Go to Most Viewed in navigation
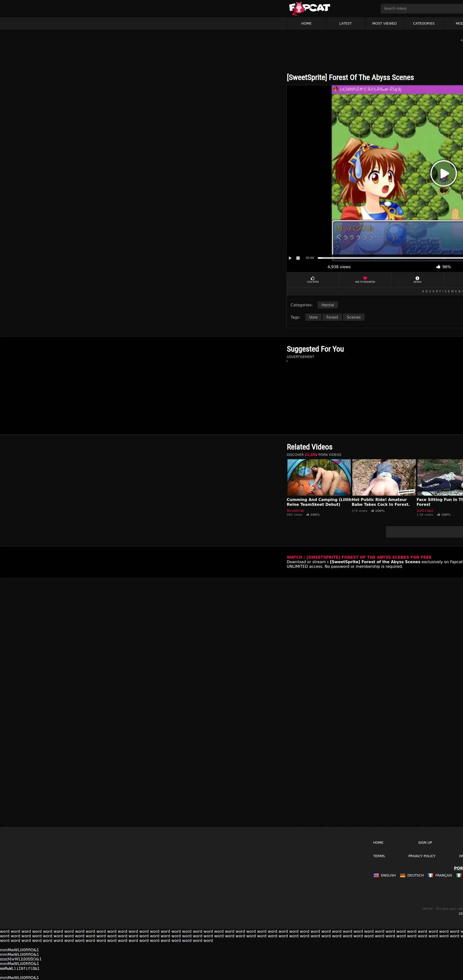This screenshot has height=980, width=463. coord(384,24)
